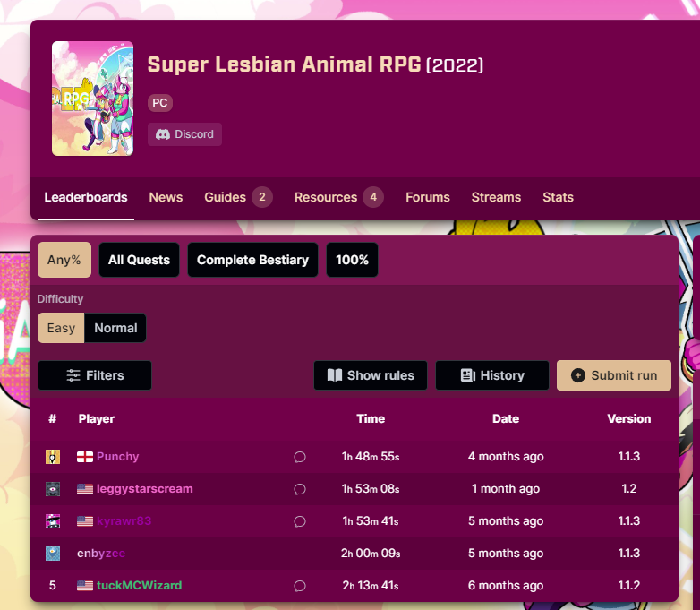Open the 1h 48m 55s run

(371, 457)
